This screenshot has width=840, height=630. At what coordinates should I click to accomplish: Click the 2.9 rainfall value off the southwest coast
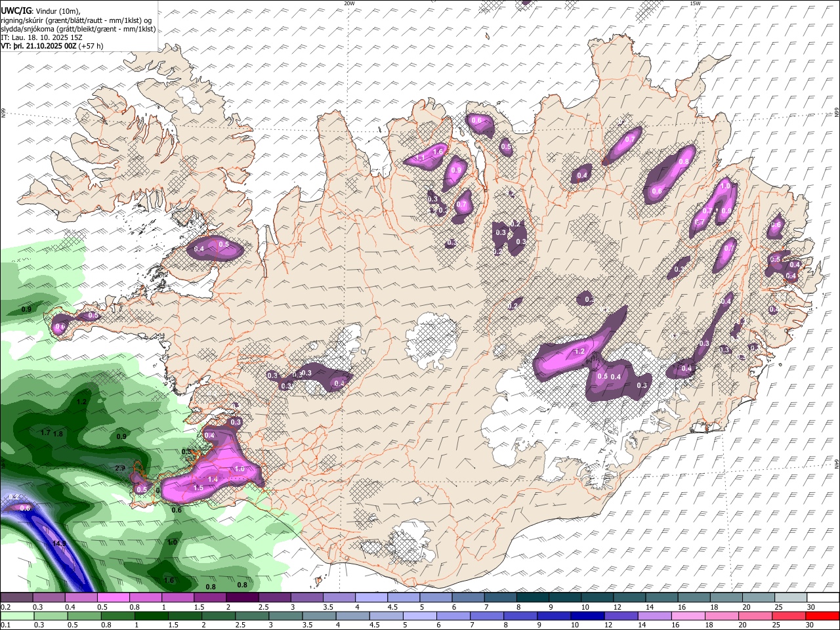tap(119, 468)
